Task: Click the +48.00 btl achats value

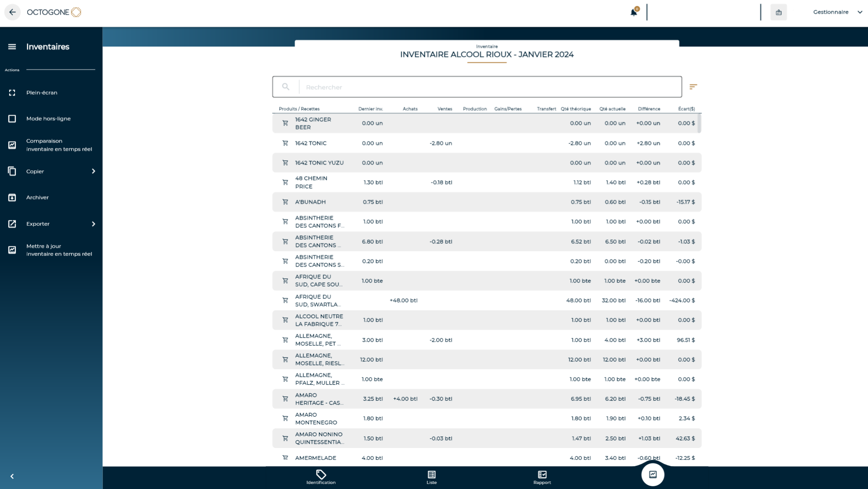Action: pyautogui.click(x=404, y=300)
